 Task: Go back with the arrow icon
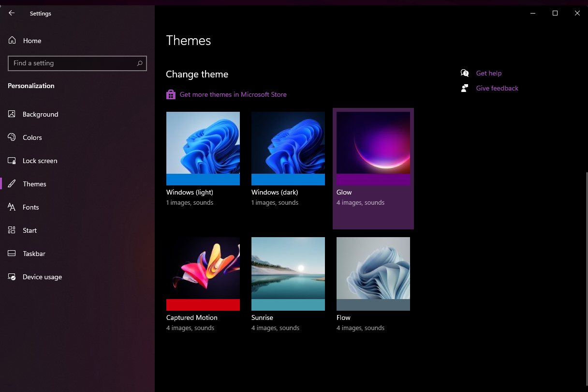[x=12, y=13]
